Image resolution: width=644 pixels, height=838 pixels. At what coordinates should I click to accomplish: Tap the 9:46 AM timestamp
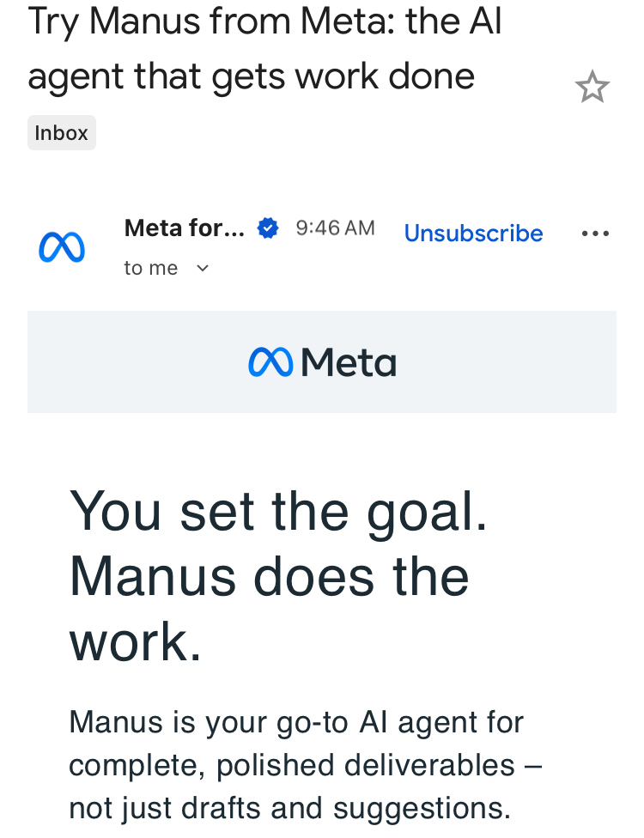click(335, 228)
